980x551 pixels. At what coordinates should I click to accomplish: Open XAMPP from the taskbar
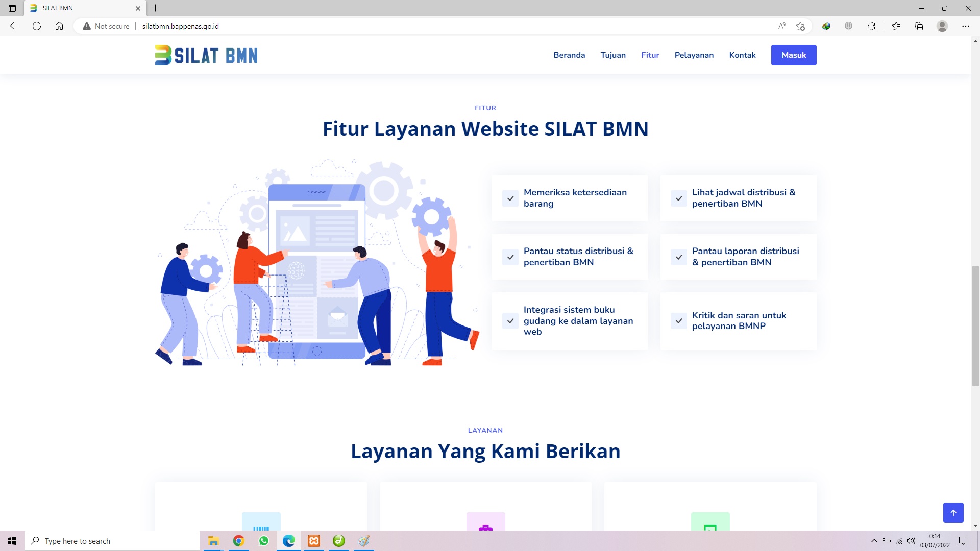[314, 541]
